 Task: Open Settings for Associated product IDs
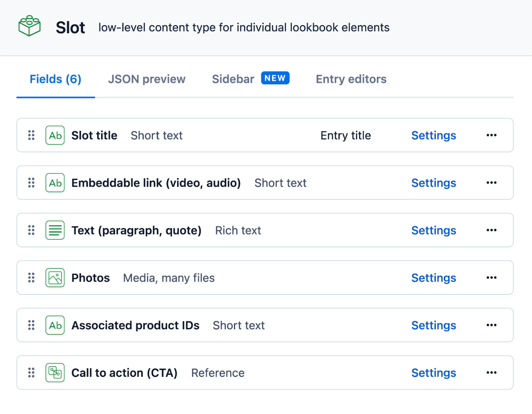coord(433,325)
